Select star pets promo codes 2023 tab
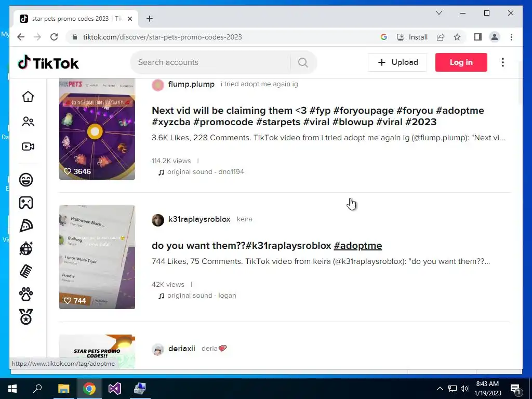The height and width of the screenshot is (399, 532). [x=76, y=19]
